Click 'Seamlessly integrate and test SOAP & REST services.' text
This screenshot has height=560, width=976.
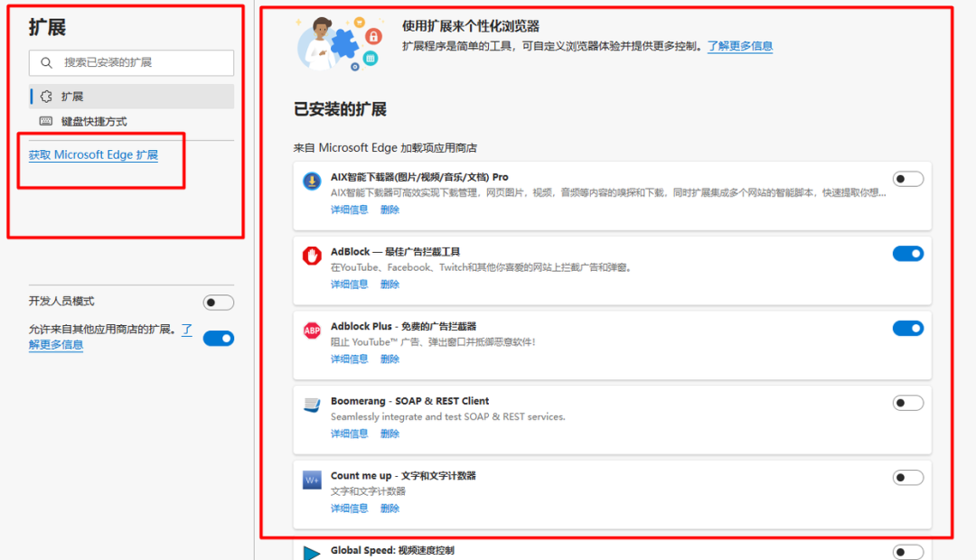[x=448, y=417]
